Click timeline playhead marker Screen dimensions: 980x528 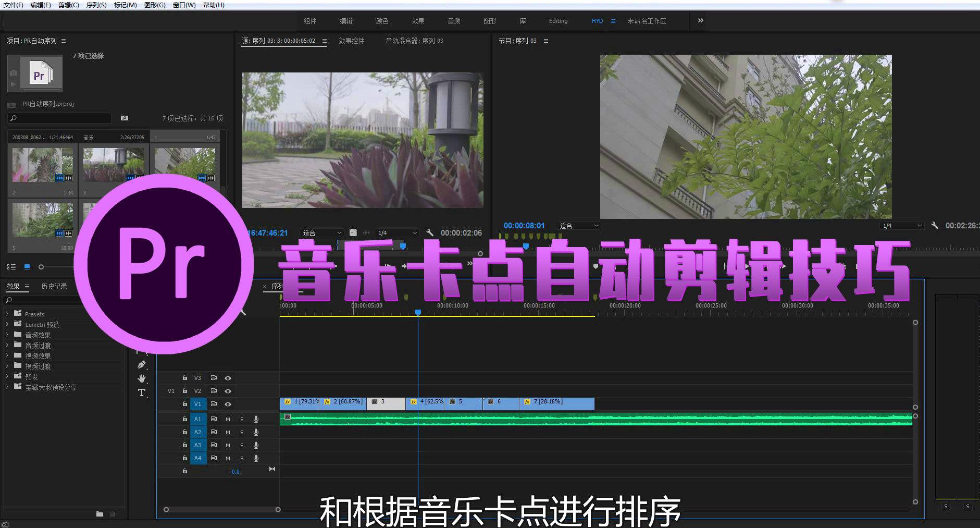pos(418,312)
